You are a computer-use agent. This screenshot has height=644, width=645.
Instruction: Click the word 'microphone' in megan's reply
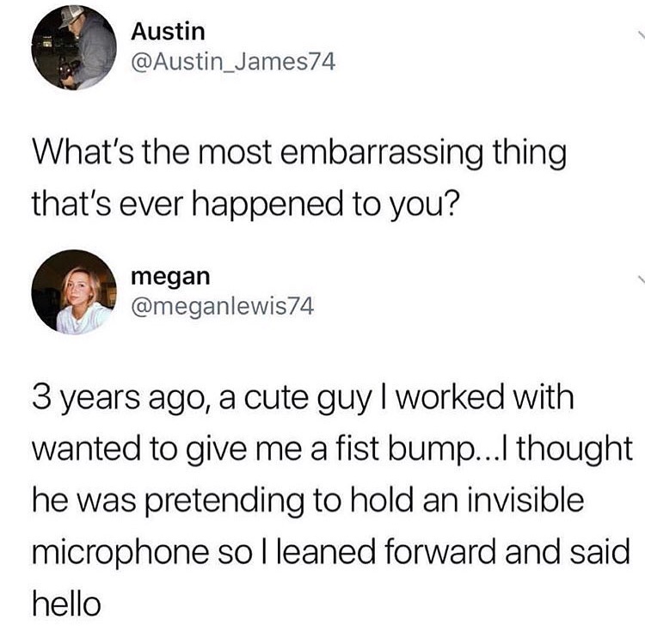pyautogui.click(x=120, y=552)
